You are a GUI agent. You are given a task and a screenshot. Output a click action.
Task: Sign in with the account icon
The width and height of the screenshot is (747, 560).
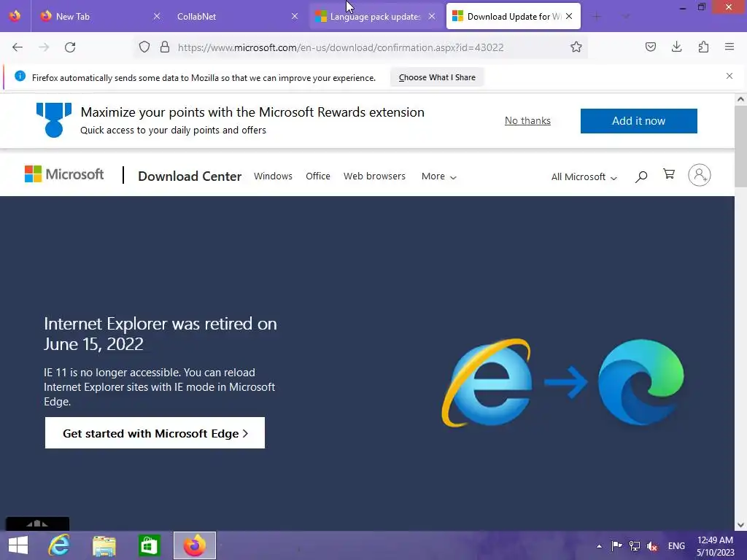click(x=700, y=175)
